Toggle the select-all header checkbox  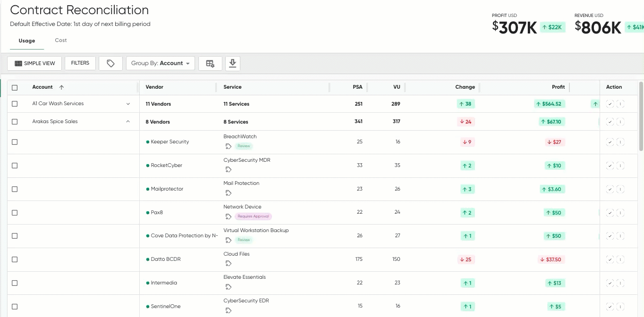(x=15, y=87)
